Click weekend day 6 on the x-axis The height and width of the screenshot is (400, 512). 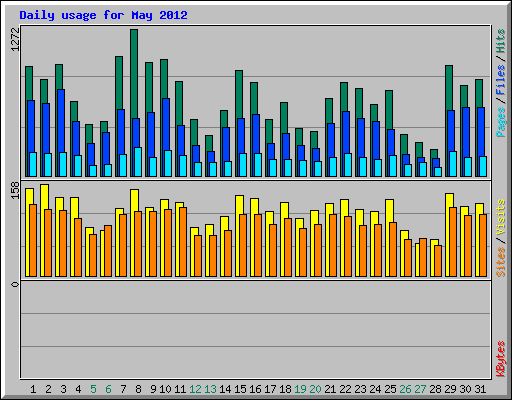pos(108,389)
